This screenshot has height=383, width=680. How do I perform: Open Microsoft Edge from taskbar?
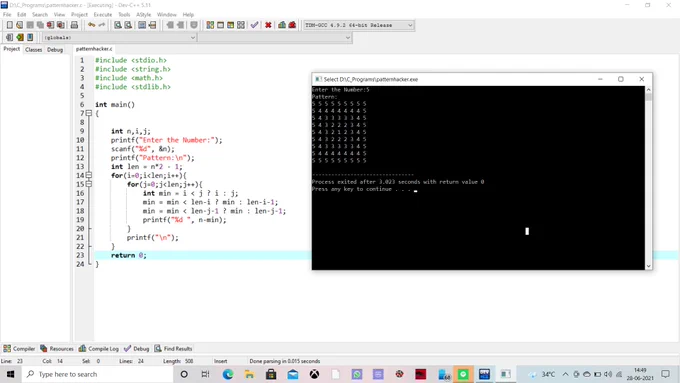(x=228, y=374)
